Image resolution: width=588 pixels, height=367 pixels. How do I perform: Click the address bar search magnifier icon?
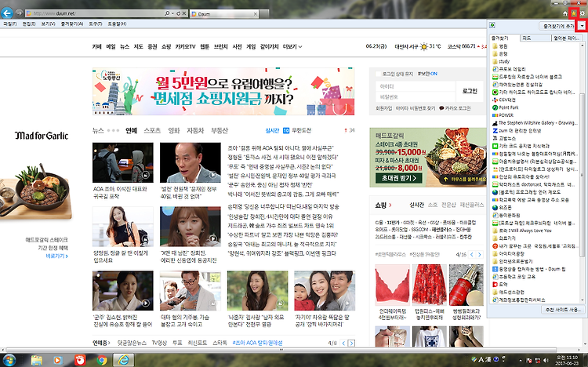(167, 13)
